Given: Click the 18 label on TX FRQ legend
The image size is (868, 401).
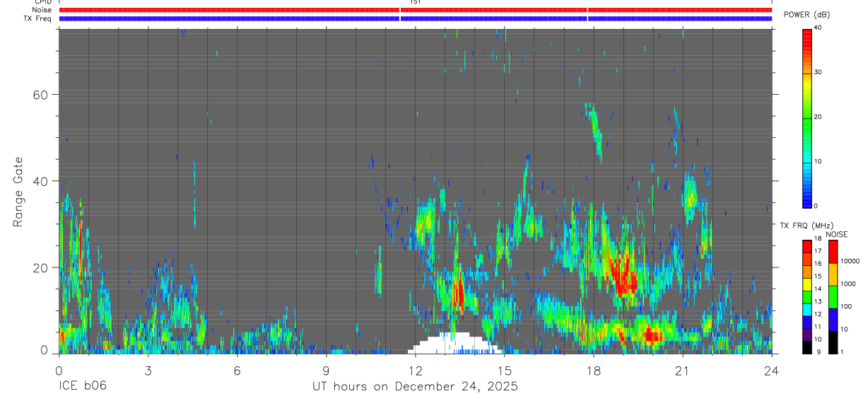Looking at the screenshot, I should (x=817, y=239).
